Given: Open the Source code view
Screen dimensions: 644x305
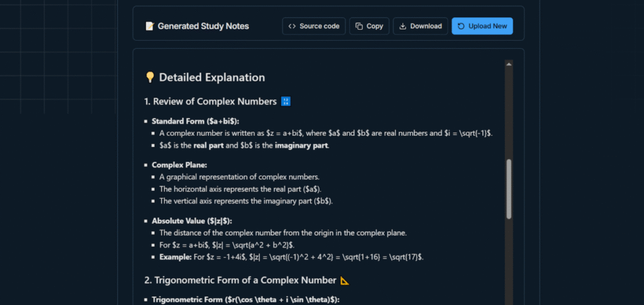Looking at the screenshot, I should [313, 26].
